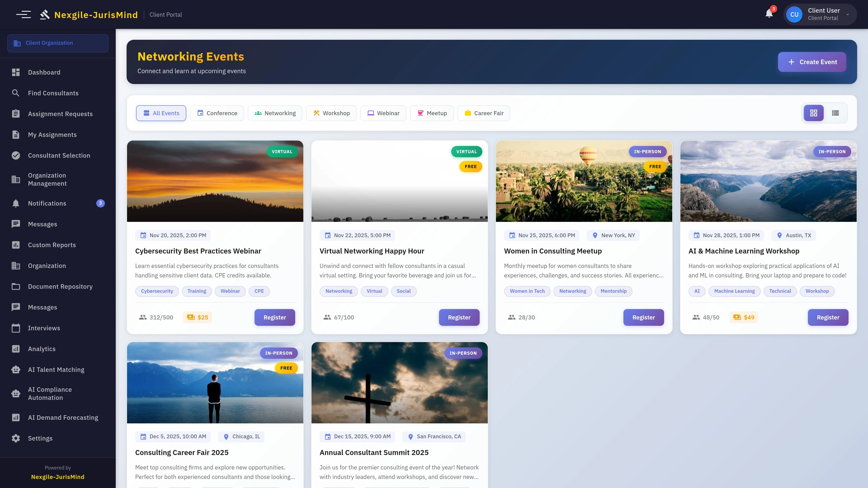This screenshot has height=488, width=868.
Task: Click the Analytics bar chart icon
Action: click(x=16, y=349)
